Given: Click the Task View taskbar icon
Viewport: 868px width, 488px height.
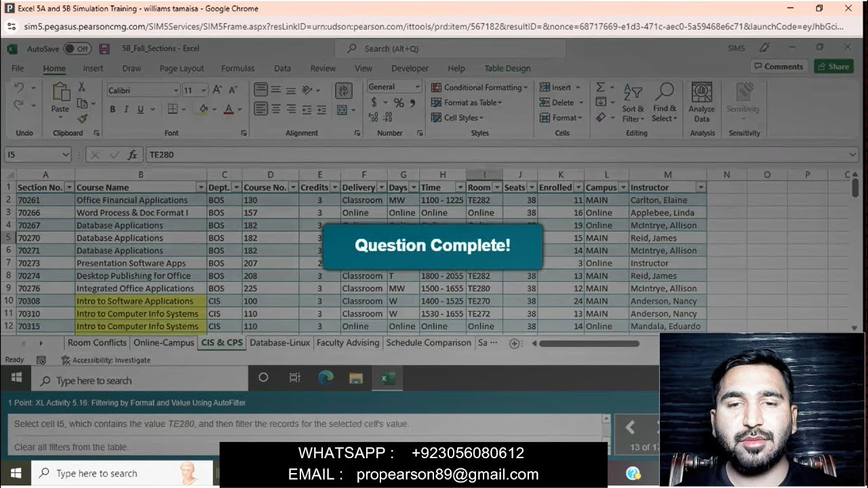Looking at the screenshot, I should click(x=294, y=378).
